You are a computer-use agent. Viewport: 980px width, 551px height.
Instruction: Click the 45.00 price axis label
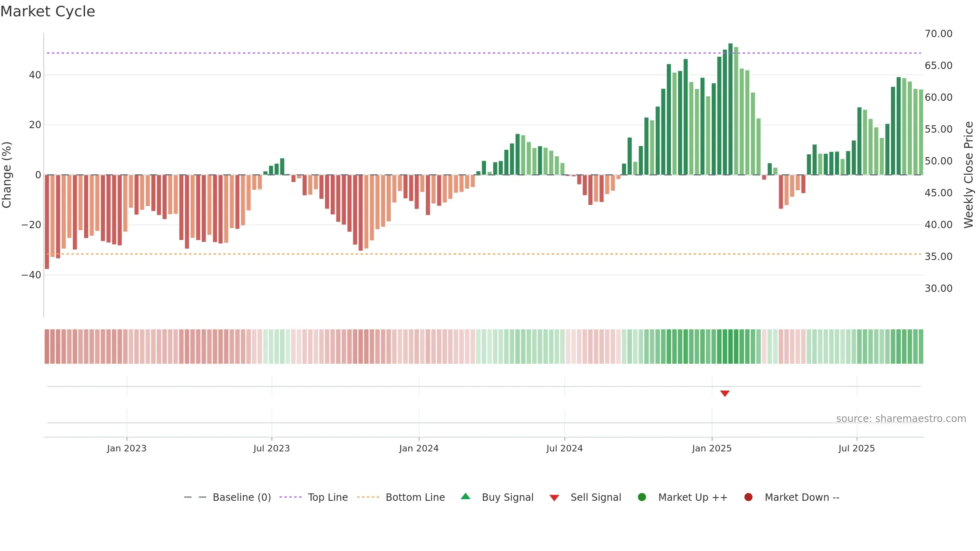coord(938,193)
